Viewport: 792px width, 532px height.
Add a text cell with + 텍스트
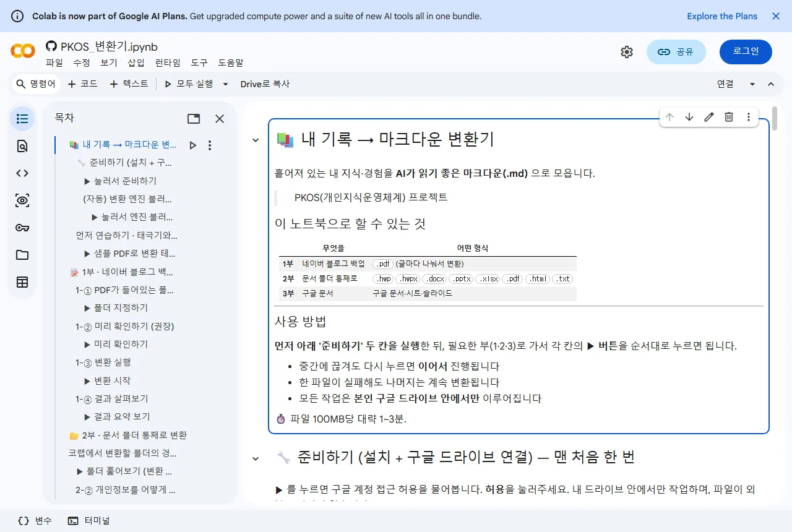click(129, 84)
